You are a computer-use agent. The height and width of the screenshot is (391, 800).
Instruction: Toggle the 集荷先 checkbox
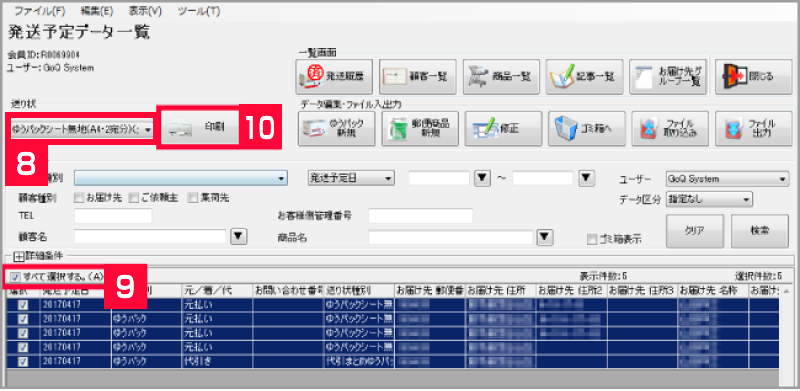pyautogui.click(x=193, y=198)
